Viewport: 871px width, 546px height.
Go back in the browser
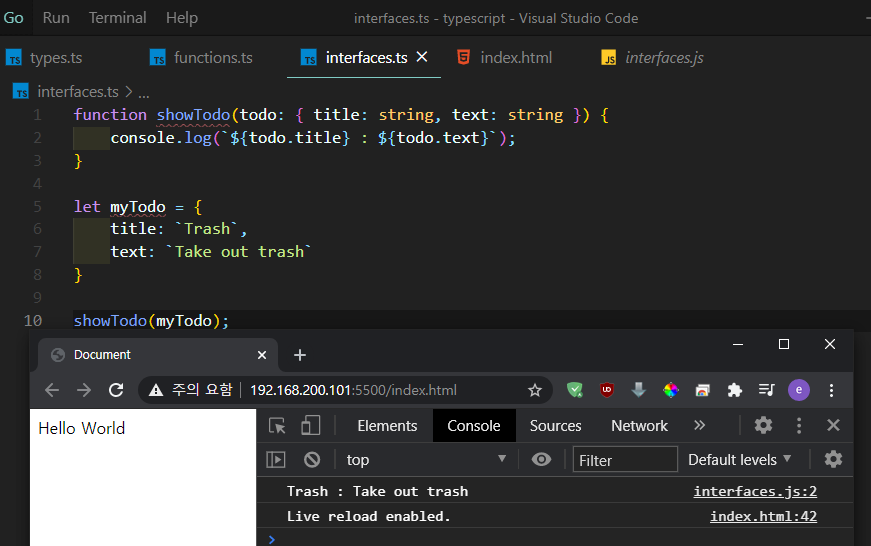tap(52, 390)
